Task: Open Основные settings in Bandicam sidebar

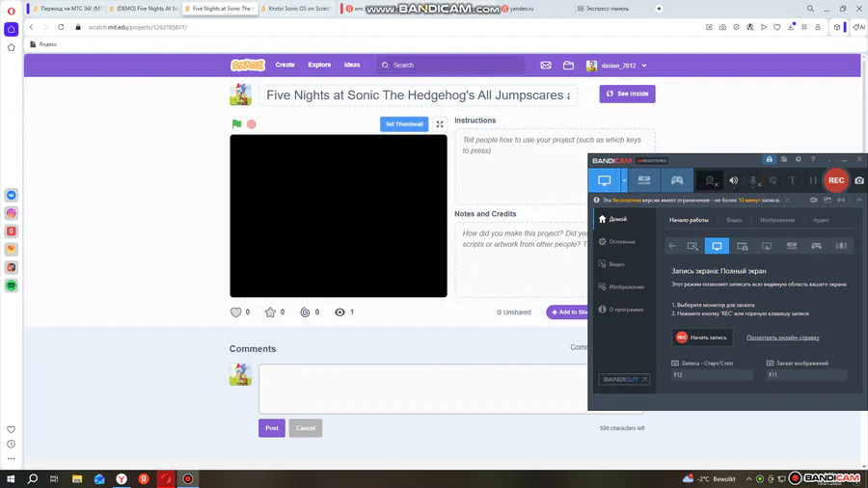Action: (624, 242)
